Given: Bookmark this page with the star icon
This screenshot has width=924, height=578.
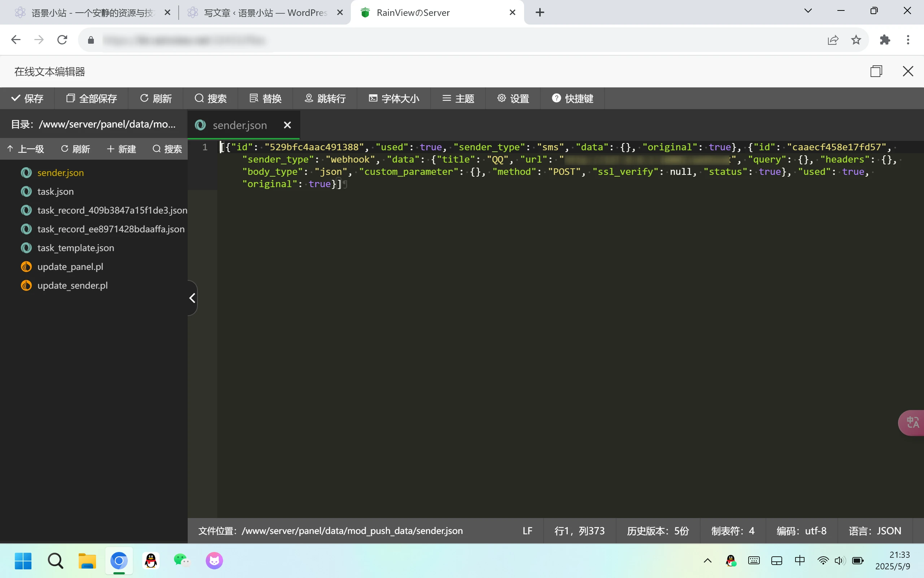Looking at the screenshot, I should pos(856,40).
